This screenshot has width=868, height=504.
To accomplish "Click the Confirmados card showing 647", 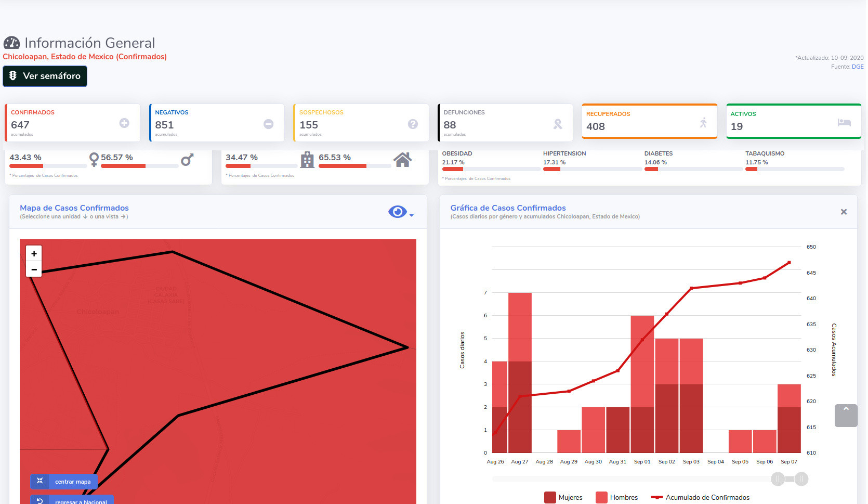I will tap(72, 123).
